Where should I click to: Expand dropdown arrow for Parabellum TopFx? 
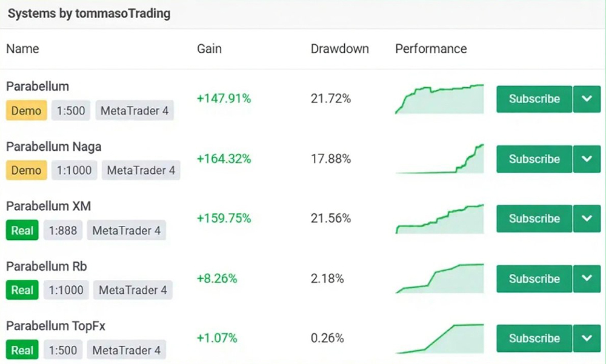pos(587,338)
